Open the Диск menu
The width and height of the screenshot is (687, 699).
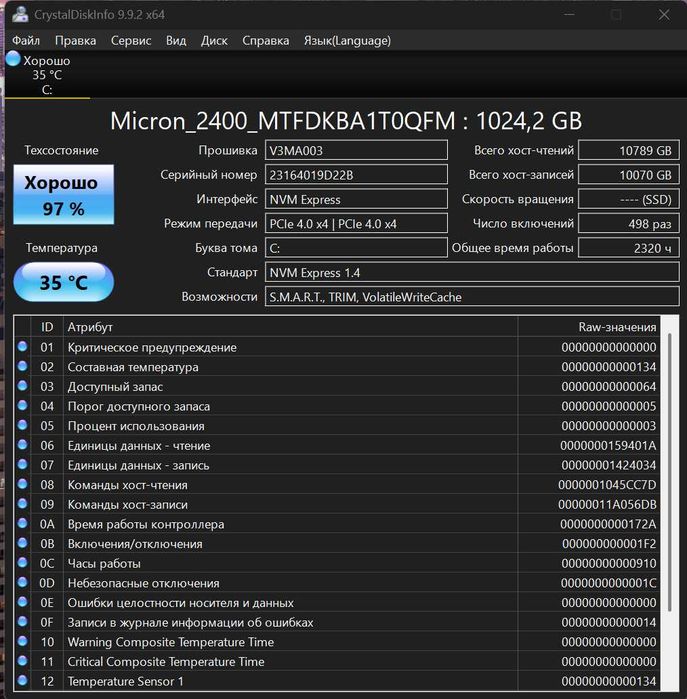214,41
